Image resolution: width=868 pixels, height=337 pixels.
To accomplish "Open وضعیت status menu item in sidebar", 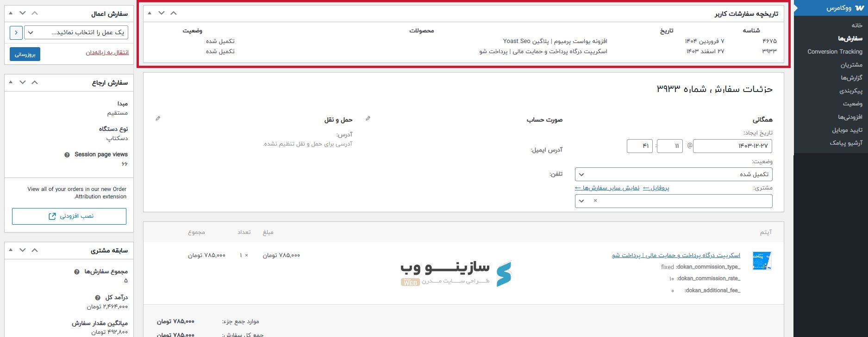I will (x=853, y=104).
